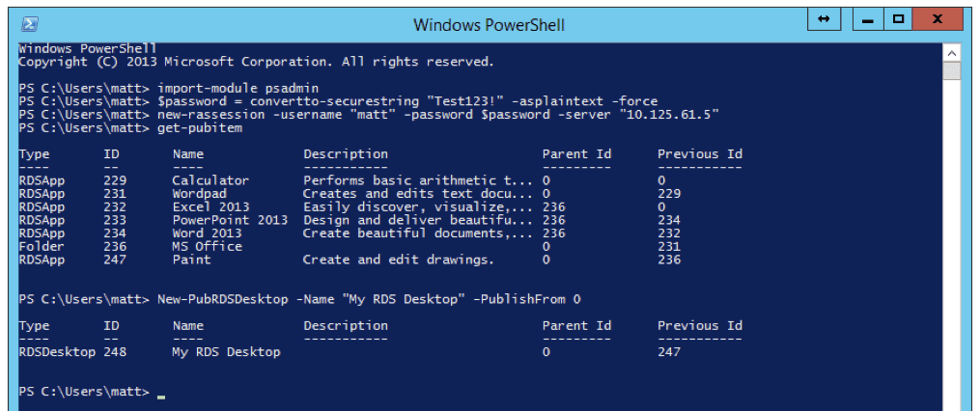The height and width of the screenshot is (411, 980).
Task: Click the ID 248 cell
Action: [x=115, y=351]
